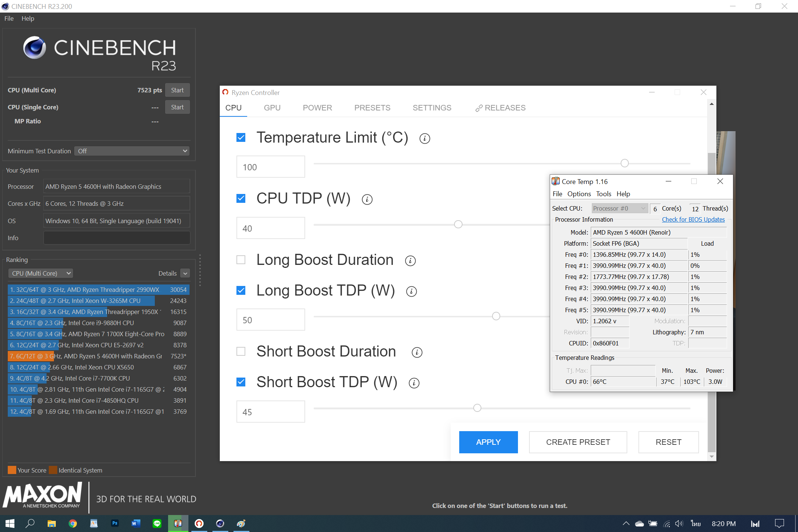Switch to Cinebench via taskbar icon
Viewport: 798px width, 532px height.
(x=220, y=524)
